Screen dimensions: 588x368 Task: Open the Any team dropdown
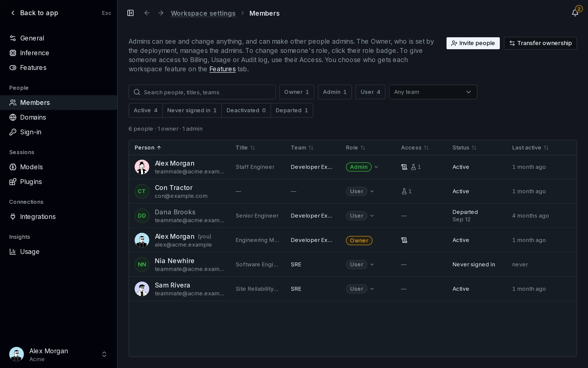point(433,92)
